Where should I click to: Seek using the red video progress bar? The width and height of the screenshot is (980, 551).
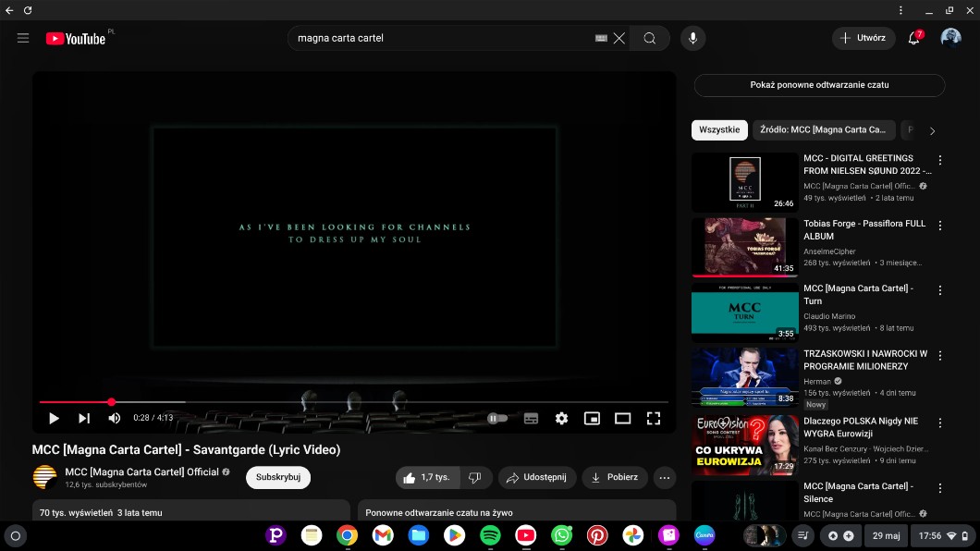277,402
